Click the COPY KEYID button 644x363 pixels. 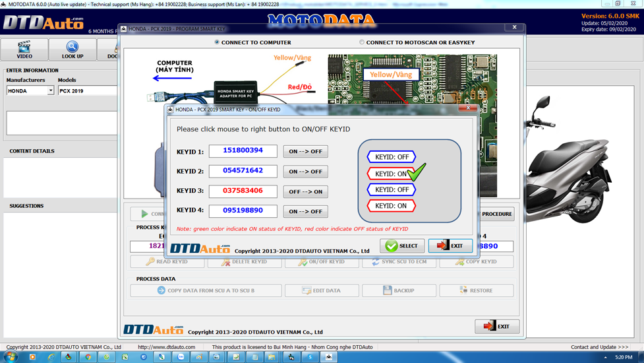pos(477,261)
